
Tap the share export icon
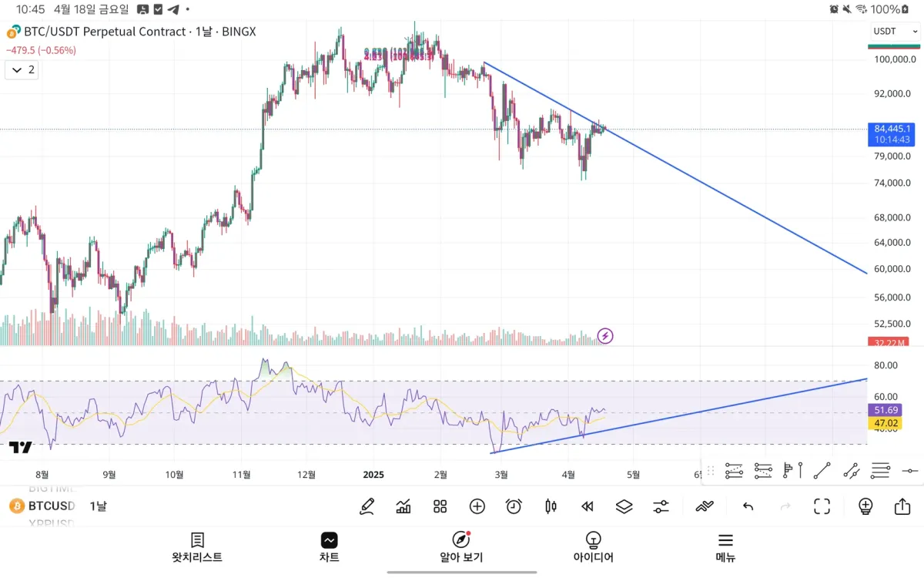[902, 506]
